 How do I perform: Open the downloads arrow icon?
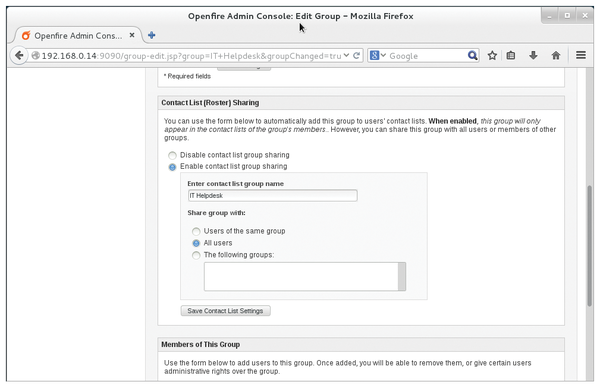coord(533,55)
